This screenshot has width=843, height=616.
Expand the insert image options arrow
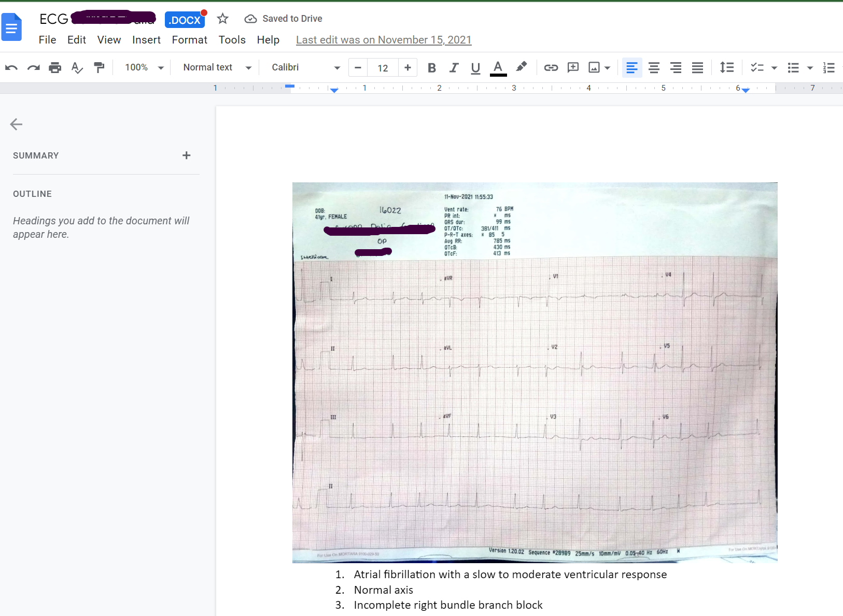[x=607, y=68]
